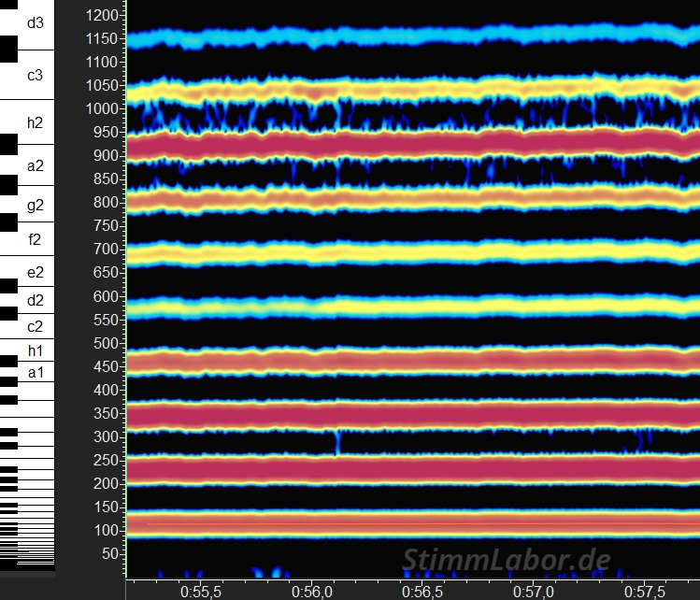Click the e2 key on the keyboard

click(x=36, y=273)
